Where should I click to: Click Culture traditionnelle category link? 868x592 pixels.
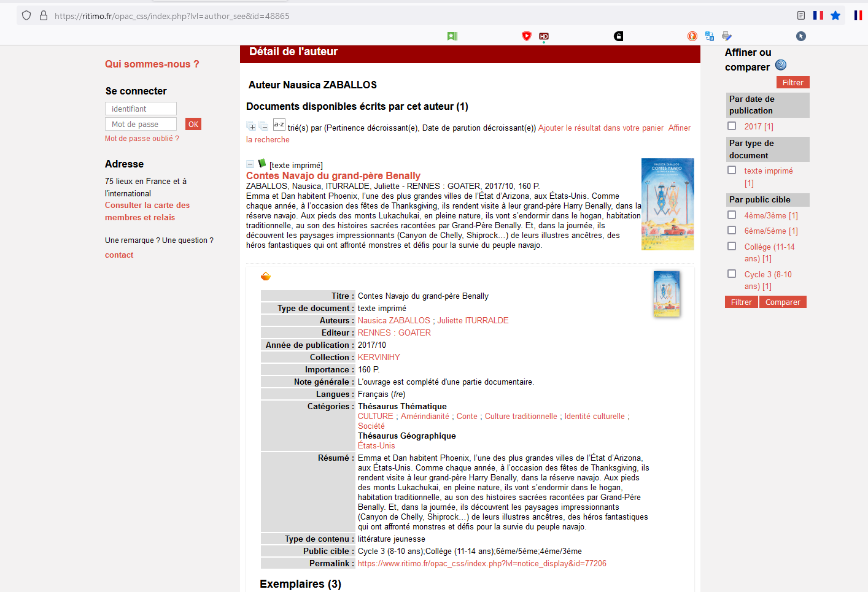pyautogui.click(x=521, y=416)
